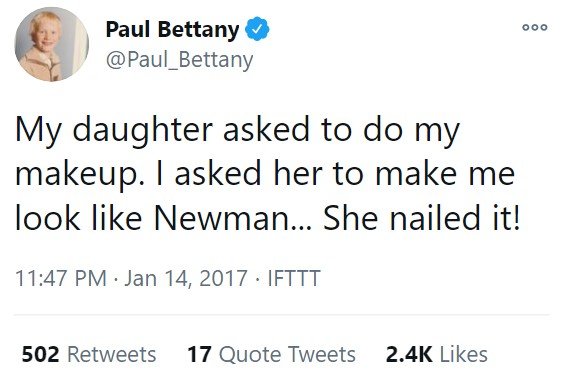Show who liked via Likes label
This screenshot has width=565, height=377.
pos(463,354)
